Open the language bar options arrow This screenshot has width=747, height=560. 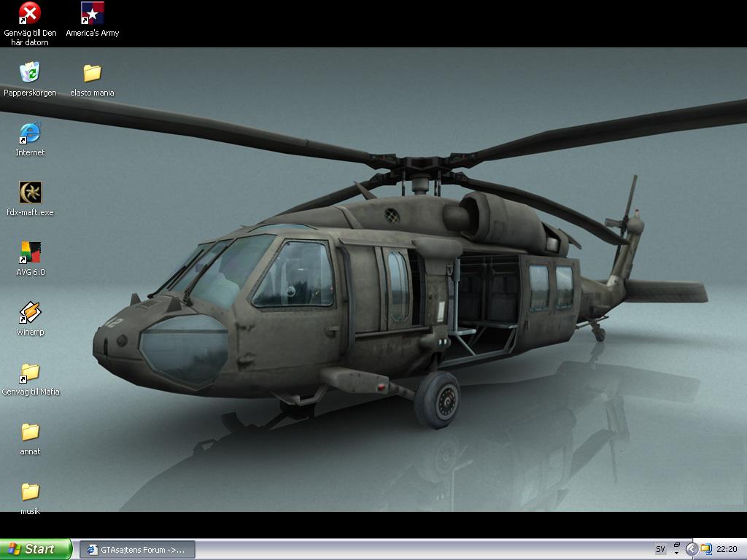(x=677, y=553)
